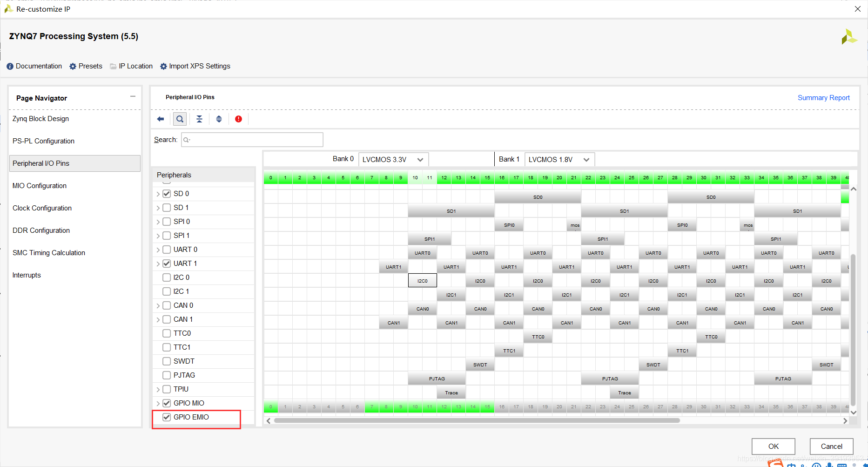Screen dimensions: 868x467
Task: Select Peripheral I/O Pins page
Action: pyautogui.click(x=74, y=163)
